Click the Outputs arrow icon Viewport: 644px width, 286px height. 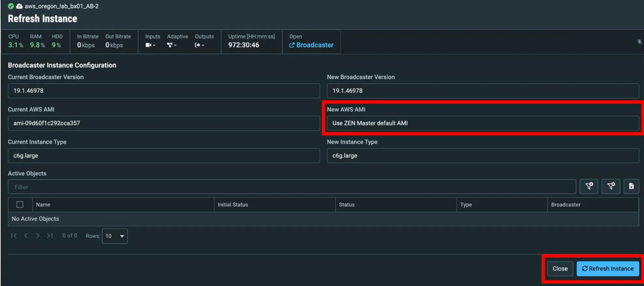click(x=197, y=45)
